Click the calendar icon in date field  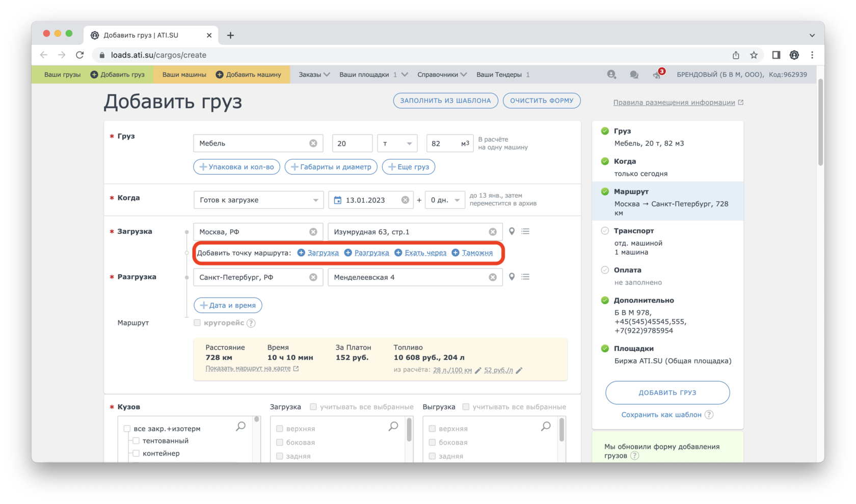tap(337, 200)
